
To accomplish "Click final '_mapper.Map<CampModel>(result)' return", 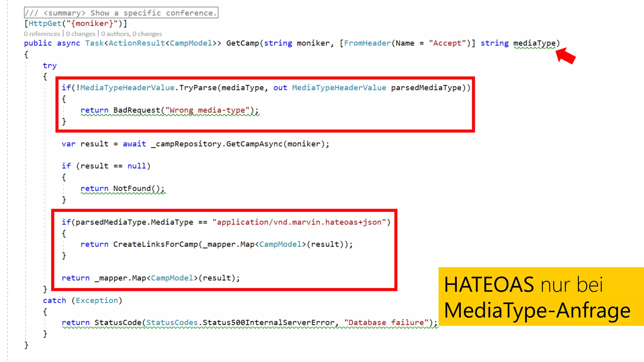I will [x=151, y=278].
